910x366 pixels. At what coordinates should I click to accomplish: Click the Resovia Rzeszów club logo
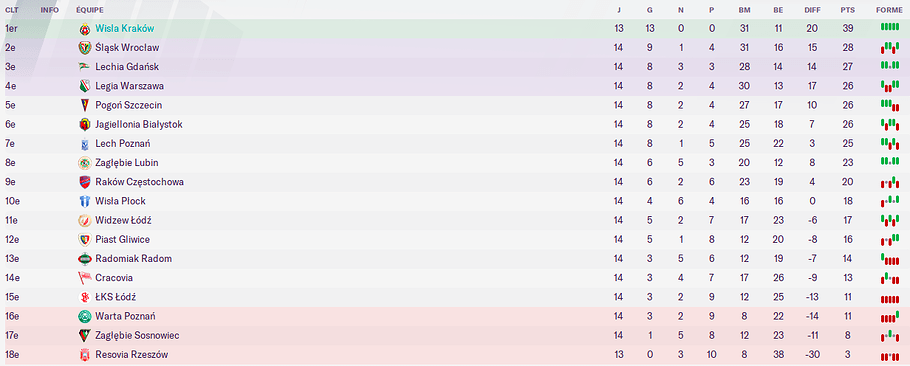(85, 354)
